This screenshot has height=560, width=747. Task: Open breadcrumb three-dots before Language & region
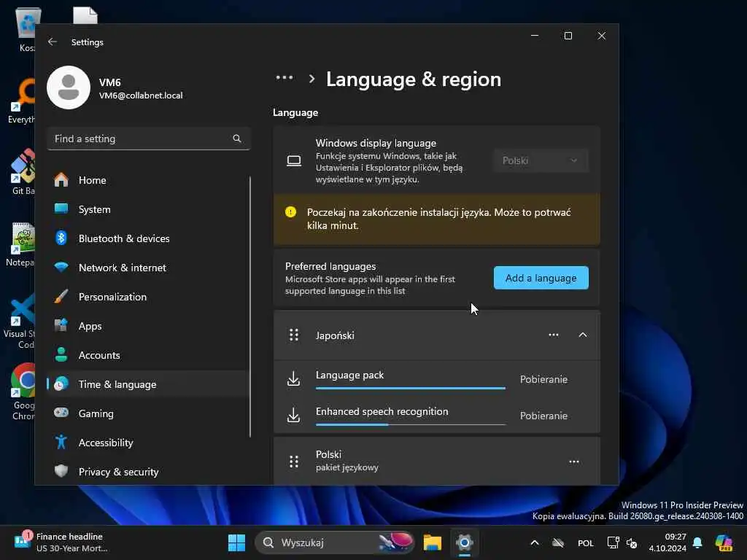pyautogui.click(x=285, y=78)
